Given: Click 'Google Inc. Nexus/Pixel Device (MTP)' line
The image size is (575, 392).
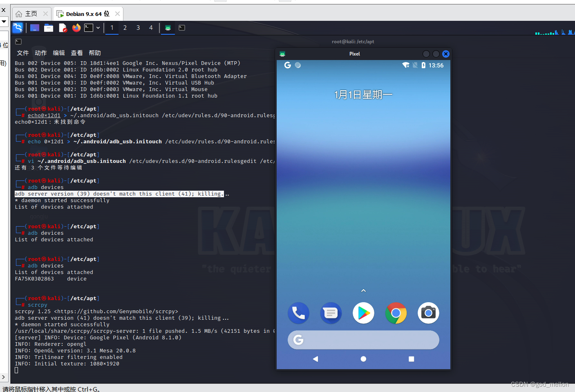Looking at the screenshot, I should (181, 63).
